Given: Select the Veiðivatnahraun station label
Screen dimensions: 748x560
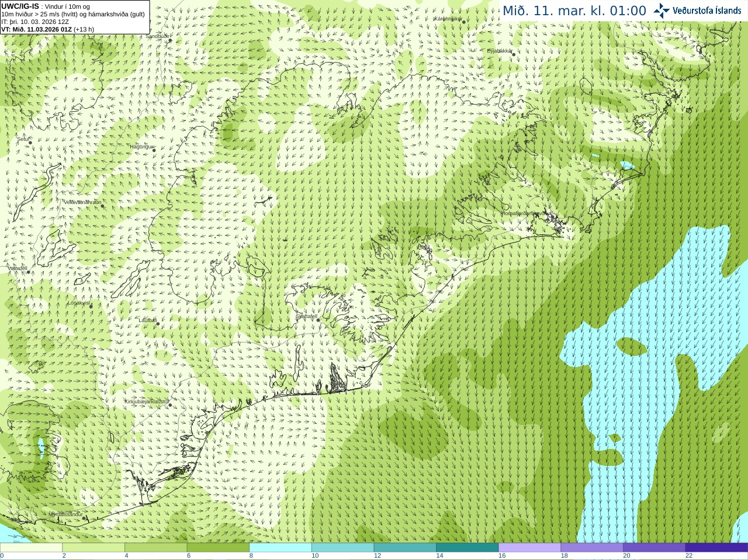Looking at the screenshot, I should click(x=82, y=202).
